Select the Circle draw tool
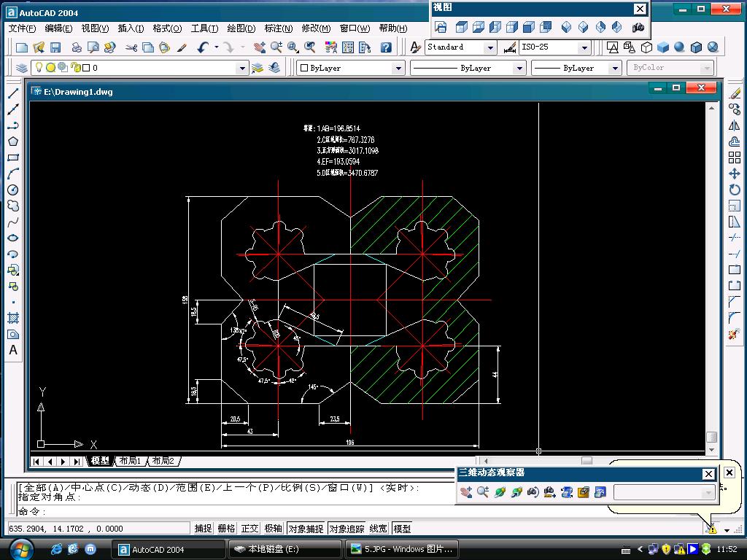Screen dimensions: 747x560 point(13,190)
